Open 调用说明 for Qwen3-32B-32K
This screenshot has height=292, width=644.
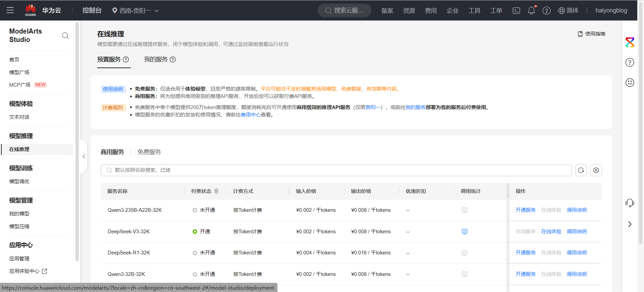click(577, 274)
